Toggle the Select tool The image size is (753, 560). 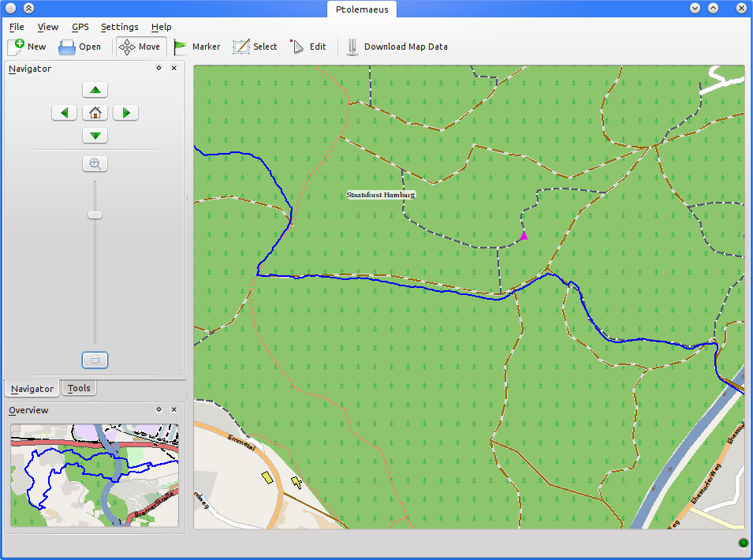(x=255, y=47)
